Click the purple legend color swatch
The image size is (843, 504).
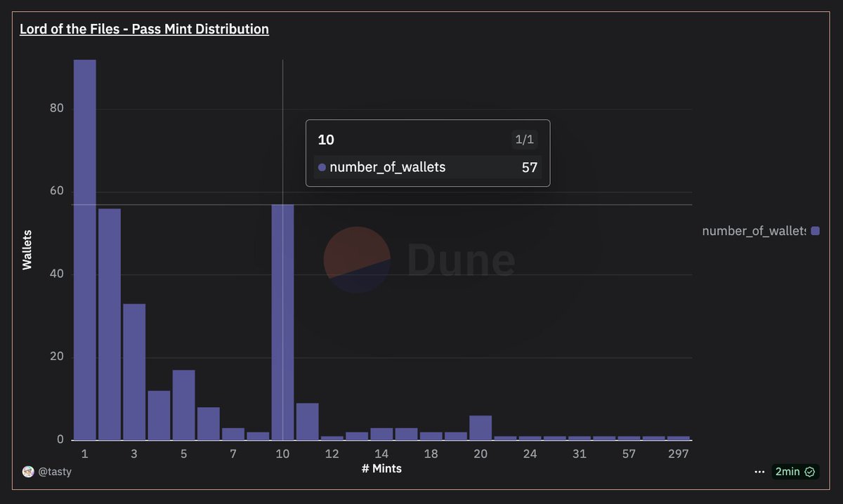click(814, 230)
